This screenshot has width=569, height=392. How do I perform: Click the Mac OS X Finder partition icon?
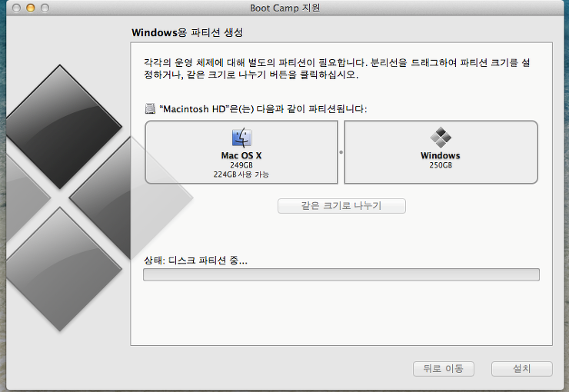241,138
